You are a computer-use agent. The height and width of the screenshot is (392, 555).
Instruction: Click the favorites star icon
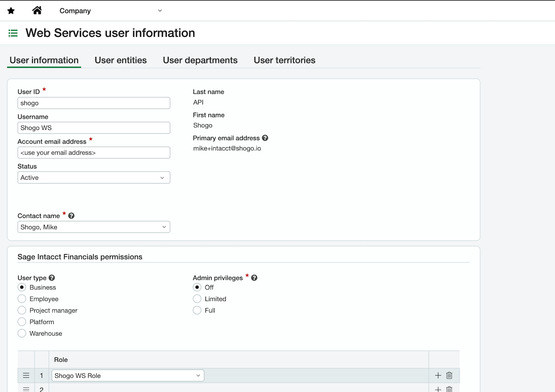[11, 11]
